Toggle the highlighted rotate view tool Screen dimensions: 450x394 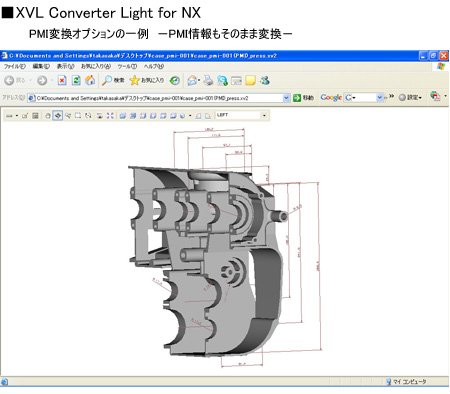pyautogui.click(x=58, y=116)
